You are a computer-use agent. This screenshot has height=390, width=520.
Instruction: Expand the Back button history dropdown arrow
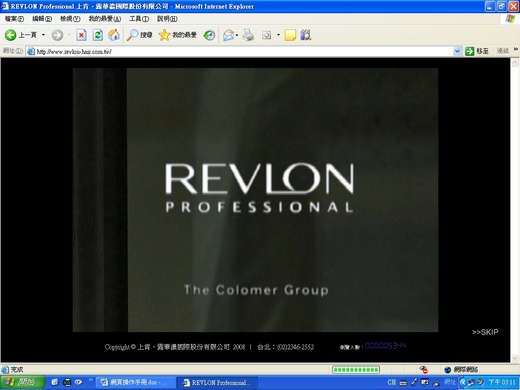coord(43,35)
